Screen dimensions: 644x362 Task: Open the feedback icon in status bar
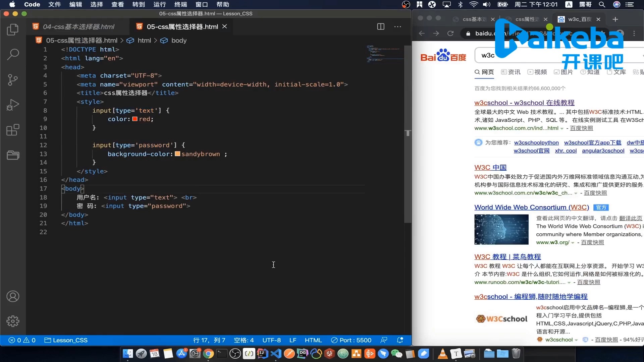click(384, 340)
